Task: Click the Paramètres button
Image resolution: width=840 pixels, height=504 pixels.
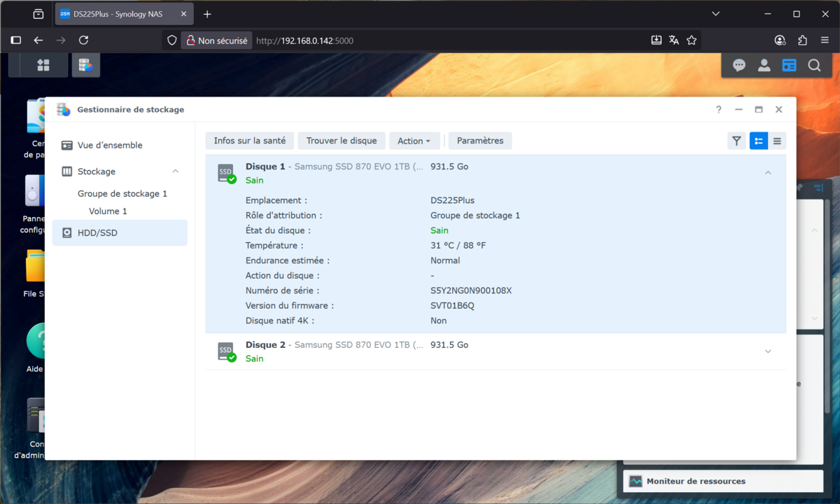Action: 480,141
